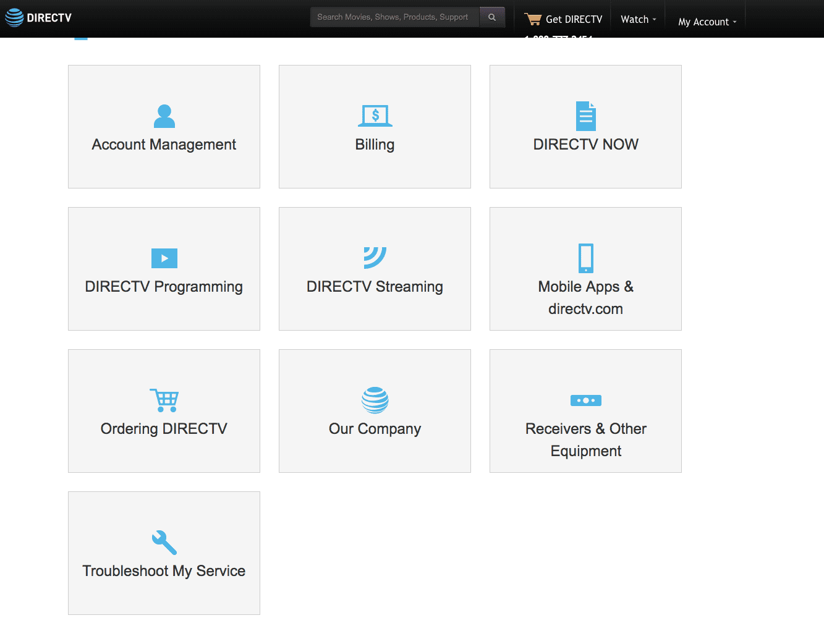The height and width of the screenshot is (644, 824).
Task: Click the DIRECTV Streaming signal icon
Action: tap(375, 258)
